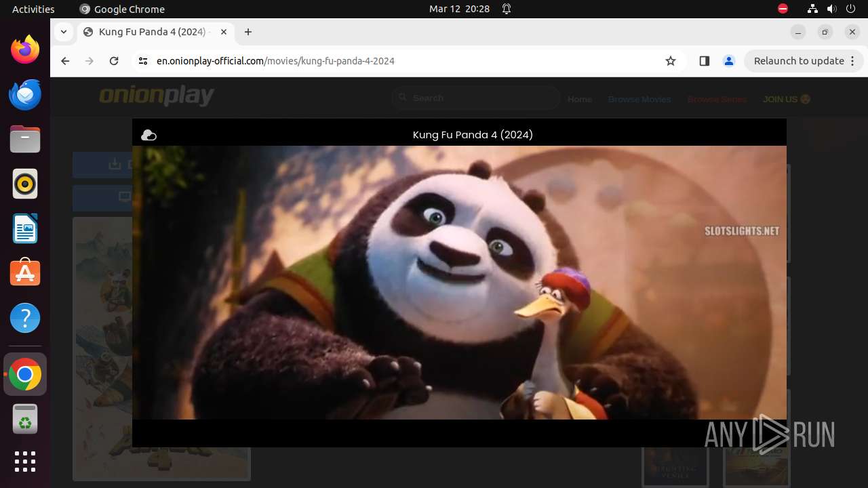This screenshot has height=488, width=868.
Task: Open the Home nav link
Action: 580,99
